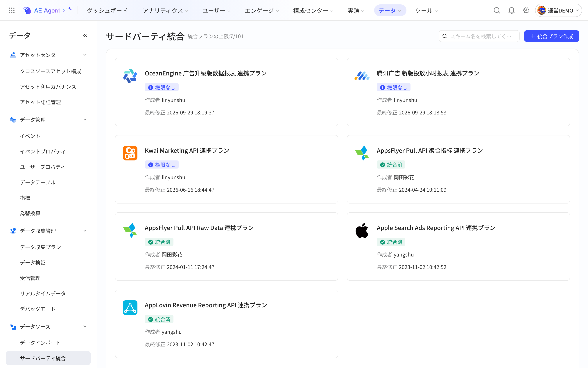
Task: Click the Kwai Marketing API logo icon
Action: (x=130, y=153)
